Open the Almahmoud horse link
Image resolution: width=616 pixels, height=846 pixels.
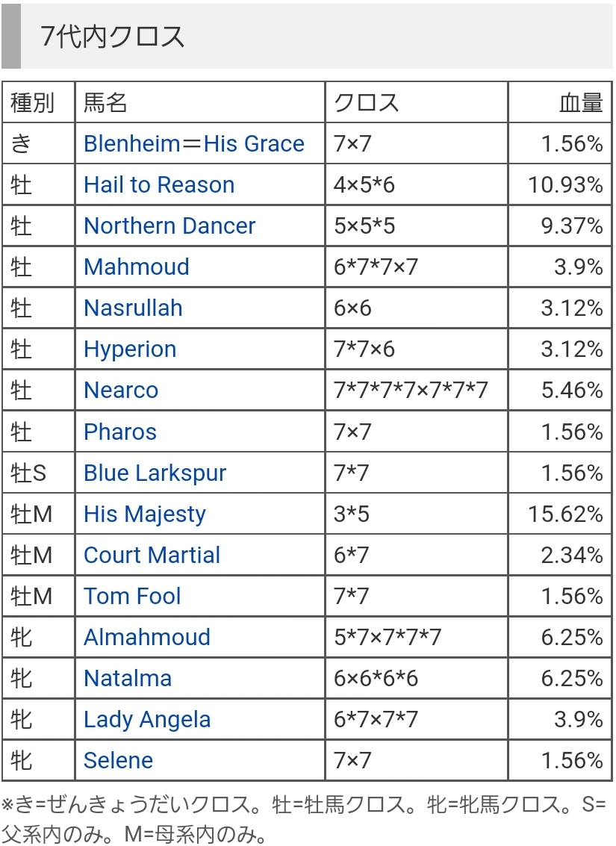(146, 637)
